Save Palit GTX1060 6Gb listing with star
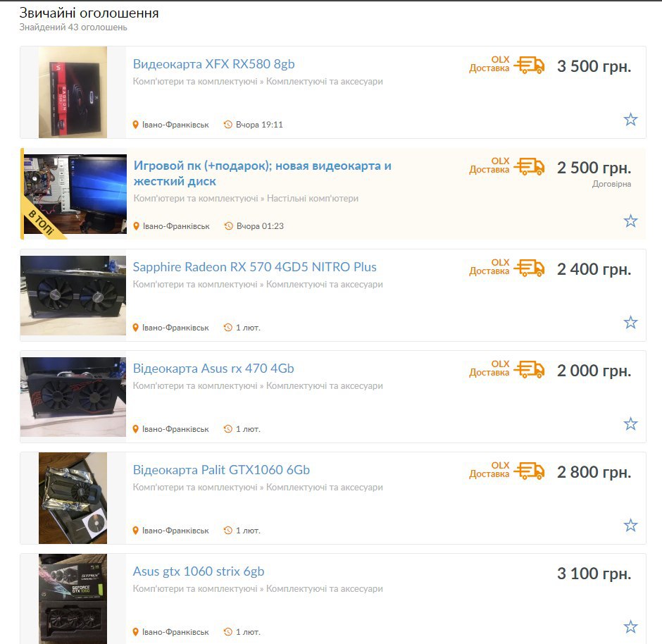This screenshot has width=662, height=644. pyautogui.click(x=630, y=525)
